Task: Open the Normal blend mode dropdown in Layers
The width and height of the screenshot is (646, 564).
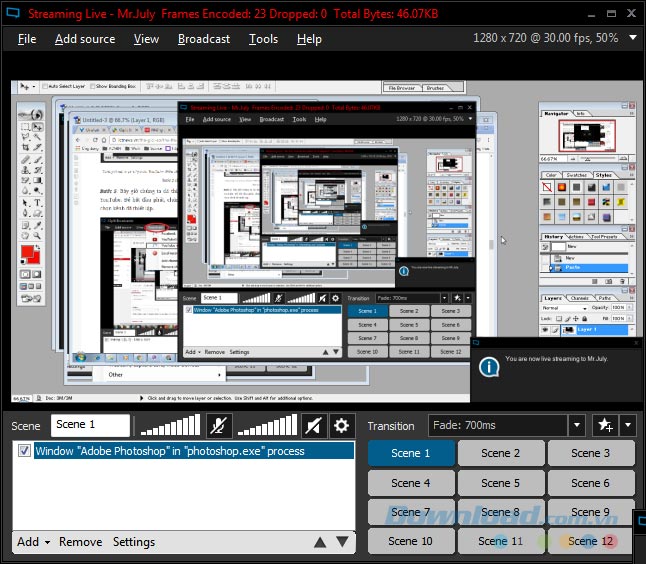Action: click(x=564, y=308)
